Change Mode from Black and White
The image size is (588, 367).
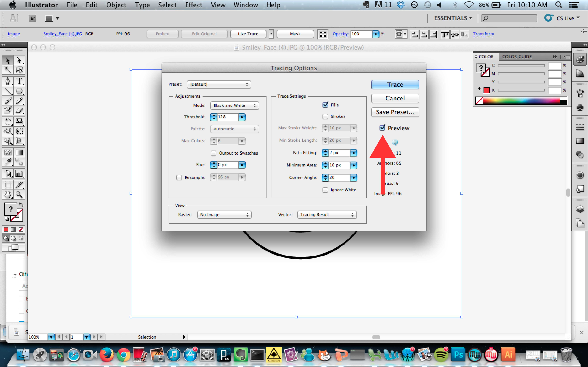coord(234,105)
